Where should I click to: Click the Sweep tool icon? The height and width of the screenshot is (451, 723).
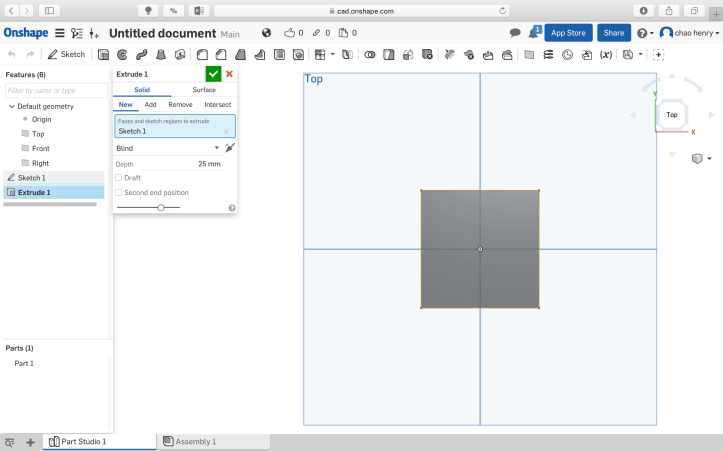click(x=139, y=54)
